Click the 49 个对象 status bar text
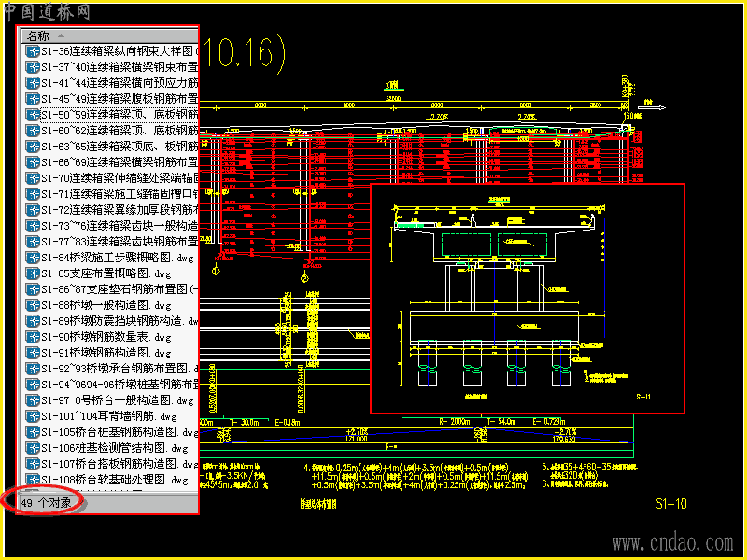747x560 pixels. (46, 502)
